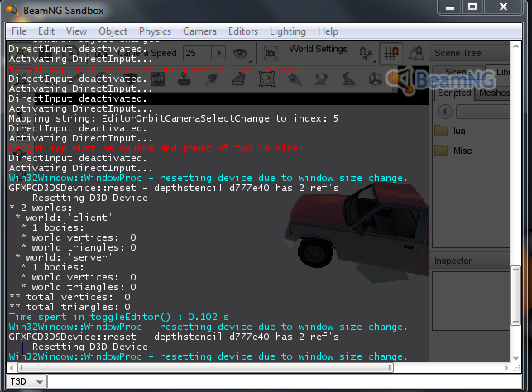Screen dimensions: 532x392
Task: Select the dashed box with X icon
Action: click(x=266, y=79)
